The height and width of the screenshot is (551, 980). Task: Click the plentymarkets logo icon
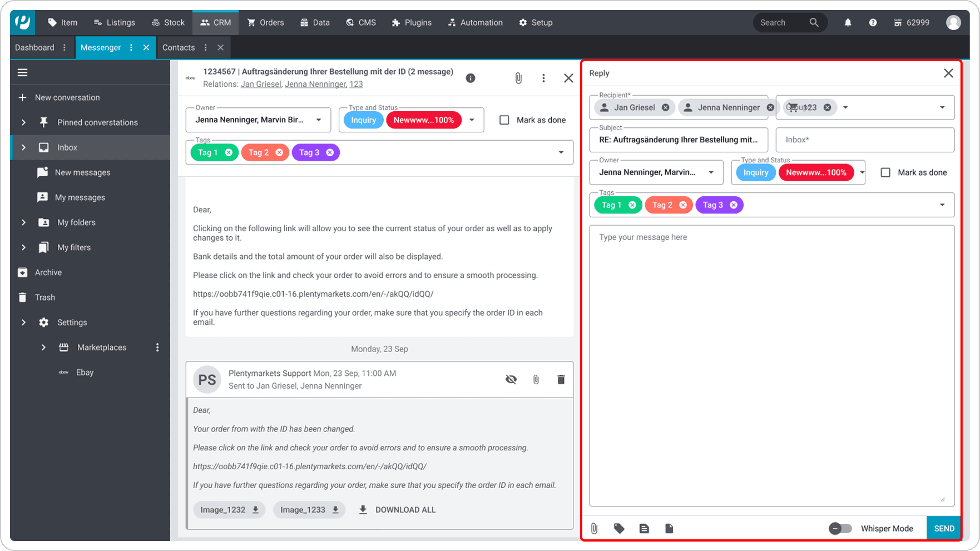[x=23, y=22]
